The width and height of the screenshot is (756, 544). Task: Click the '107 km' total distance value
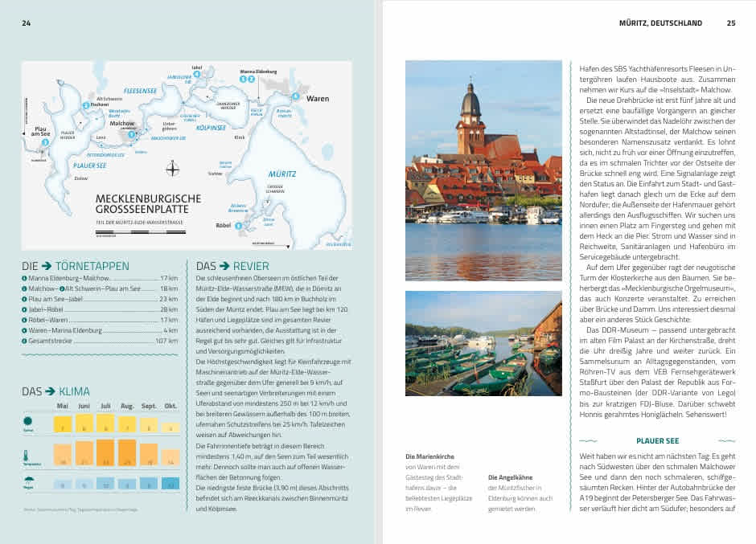166,341
